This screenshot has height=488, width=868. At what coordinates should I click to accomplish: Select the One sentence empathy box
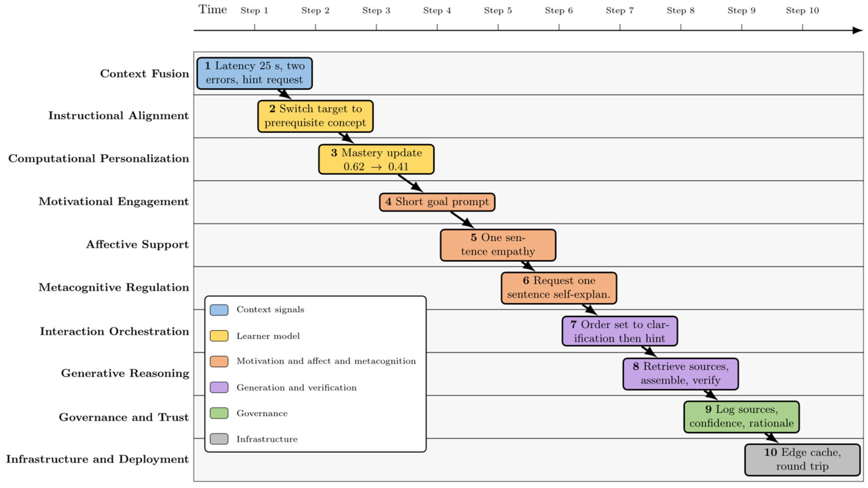(x=498, y=245)
